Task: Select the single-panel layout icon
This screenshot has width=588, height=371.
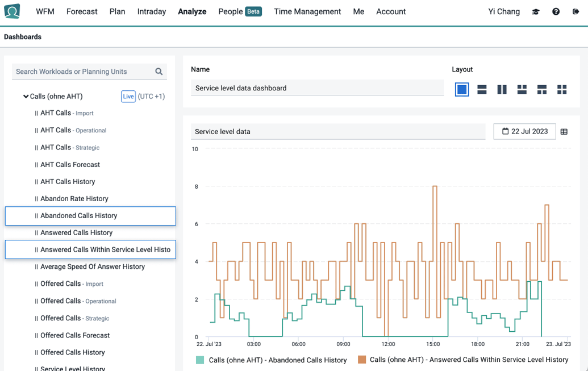Action: tap(462, 89)
